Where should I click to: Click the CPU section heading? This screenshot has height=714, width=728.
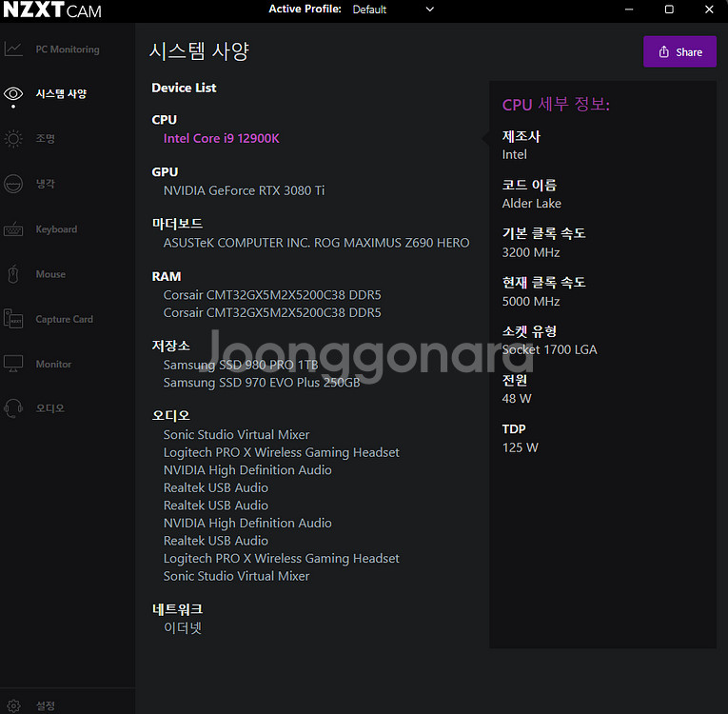pyautogui.click(x=165, y=120)
